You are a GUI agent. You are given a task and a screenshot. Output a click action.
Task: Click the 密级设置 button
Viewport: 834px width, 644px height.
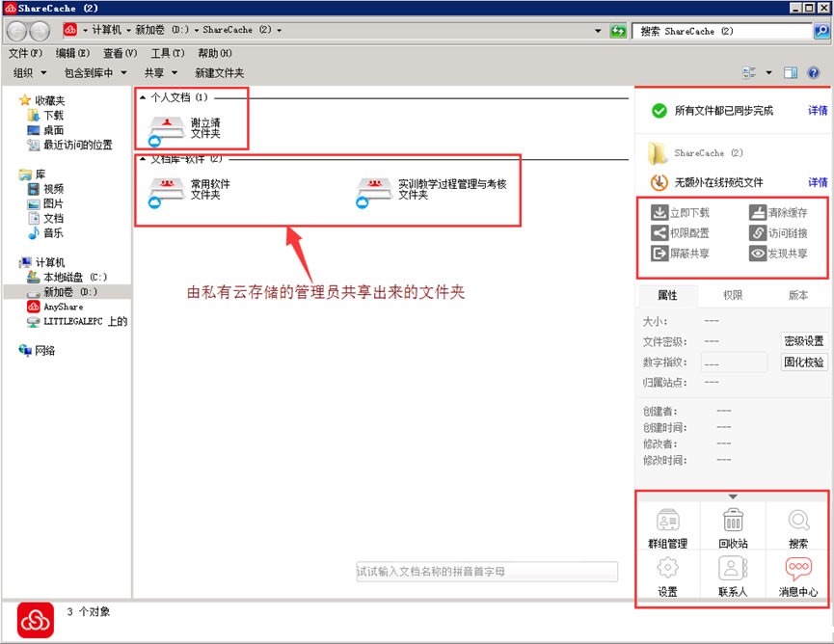point(803,340)
